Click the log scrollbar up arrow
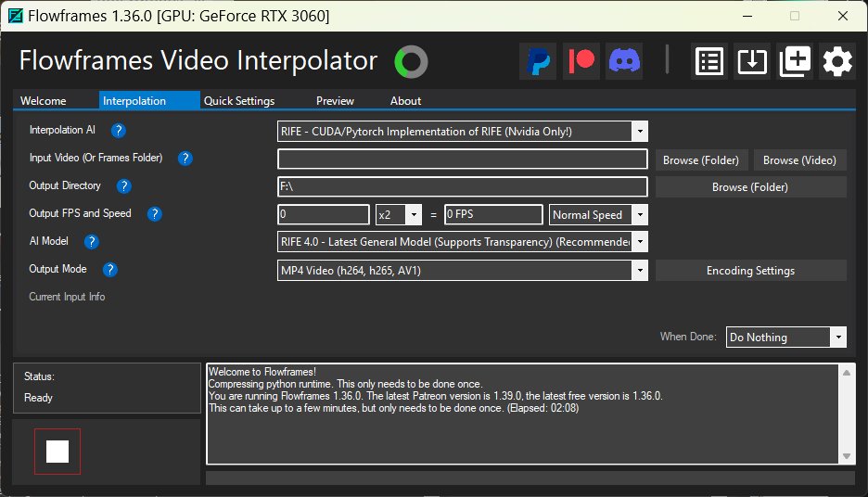Screen dimensions: 868x497 (847, 373)
